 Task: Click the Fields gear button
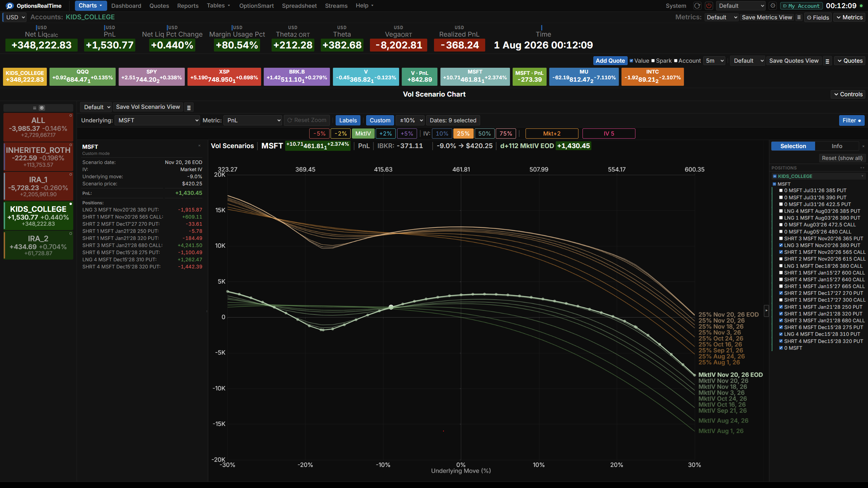818,17
